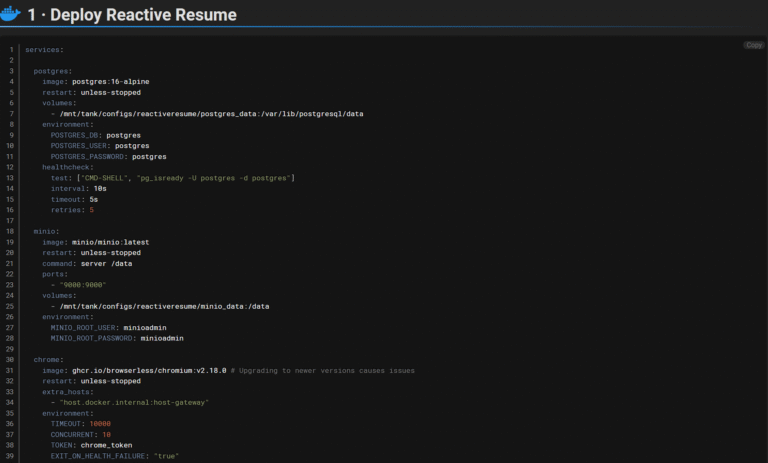Viewport: 768px width, 463px height.
Task: Click the 'minio:' service key
Action: coord(46,231)
